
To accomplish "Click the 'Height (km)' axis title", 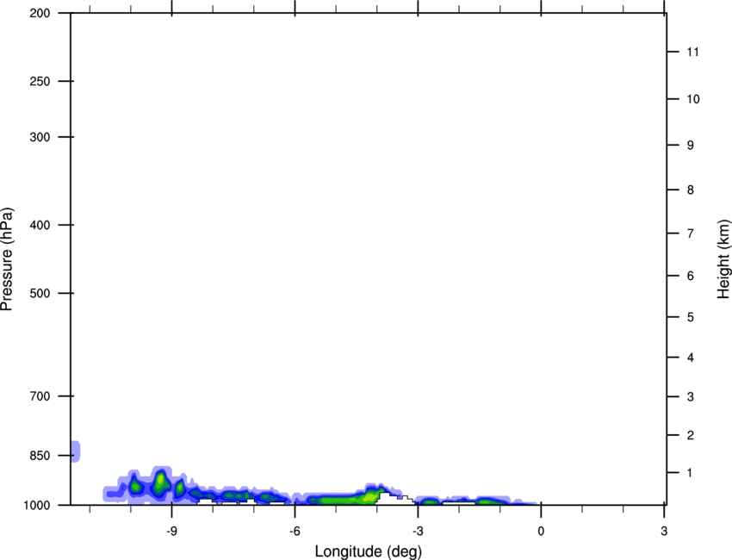I will point(723,259).
